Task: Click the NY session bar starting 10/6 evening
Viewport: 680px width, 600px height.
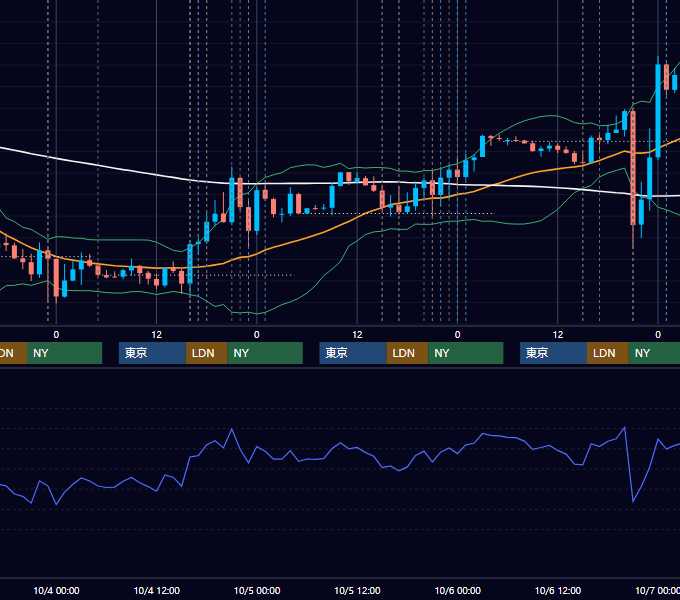Action: pos(654,353)
